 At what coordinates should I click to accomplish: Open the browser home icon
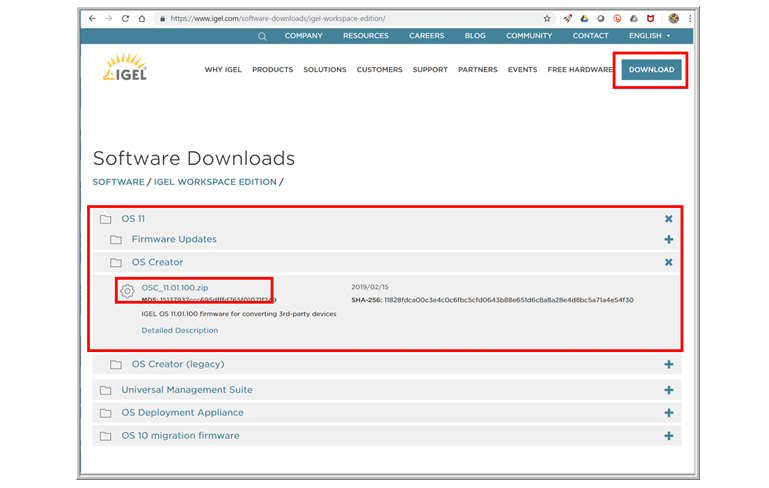click(142, 19)
